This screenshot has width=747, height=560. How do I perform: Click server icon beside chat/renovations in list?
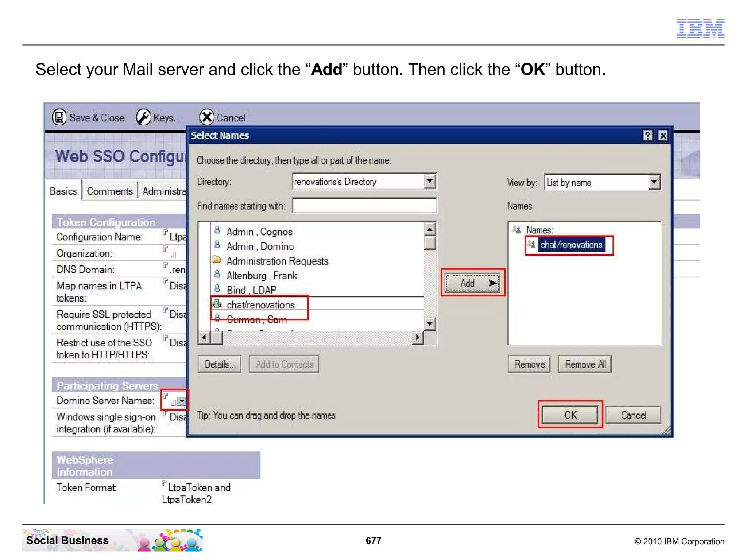click(217, 303)
